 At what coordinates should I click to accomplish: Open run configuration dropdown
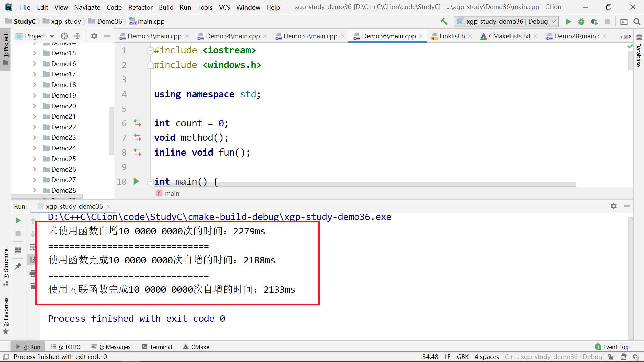(x=506, y=22)
